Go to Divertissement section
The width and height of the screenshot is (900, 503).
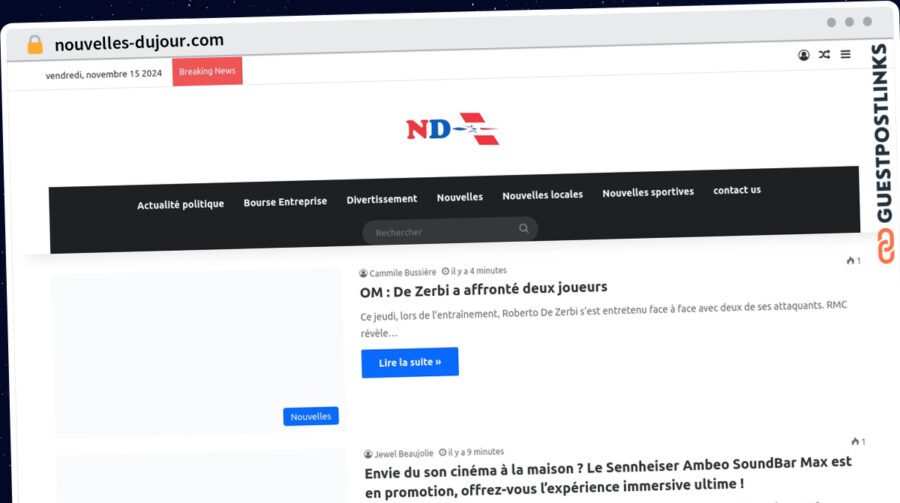tap(382, 199)
